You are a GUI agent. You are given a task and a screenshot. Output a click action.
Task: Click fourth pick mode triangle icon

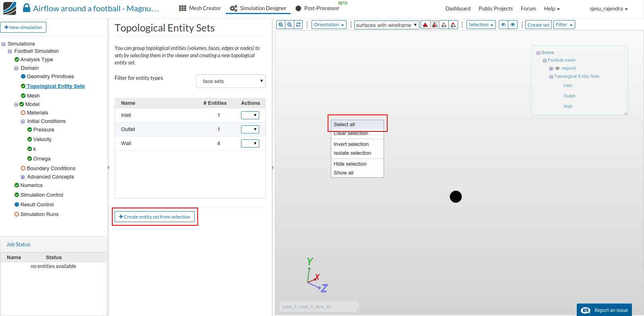coord(453,25)
